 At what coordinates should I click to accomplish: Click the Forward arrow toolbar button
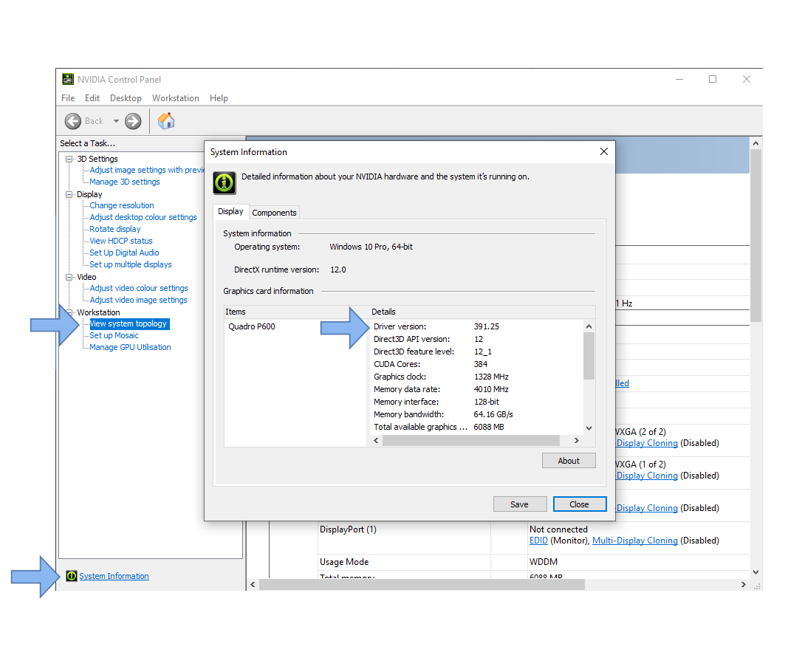[x=133, y=121]
